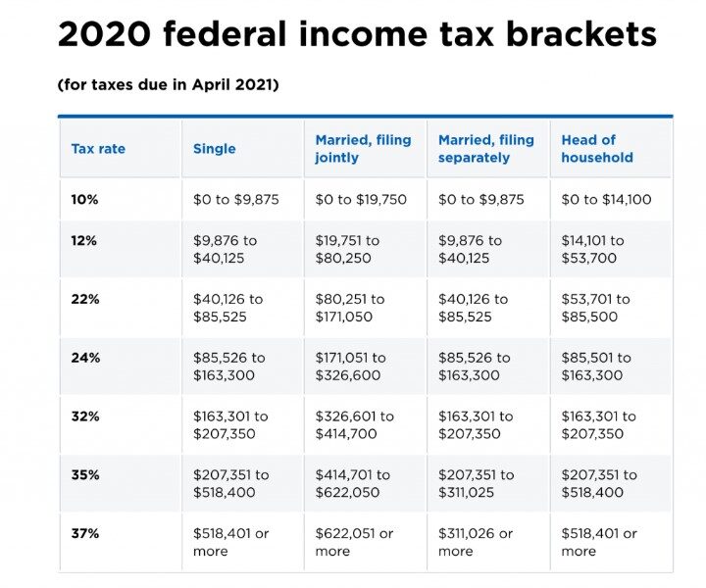The image size is (706, 588).
Task: Click the "Married, filing separately" column header
Action: (x=486, y=149)
